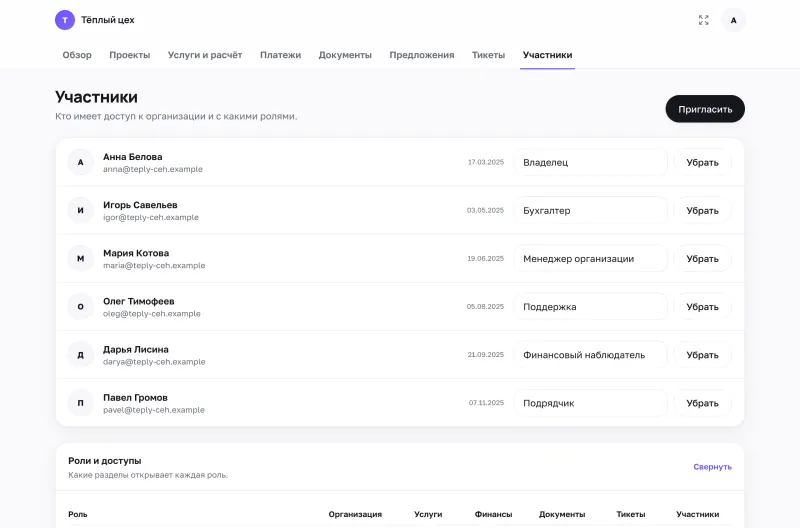Screen dimensions: 800x528
Task: Click the name Павел Громов
Action: click(135, 397)
